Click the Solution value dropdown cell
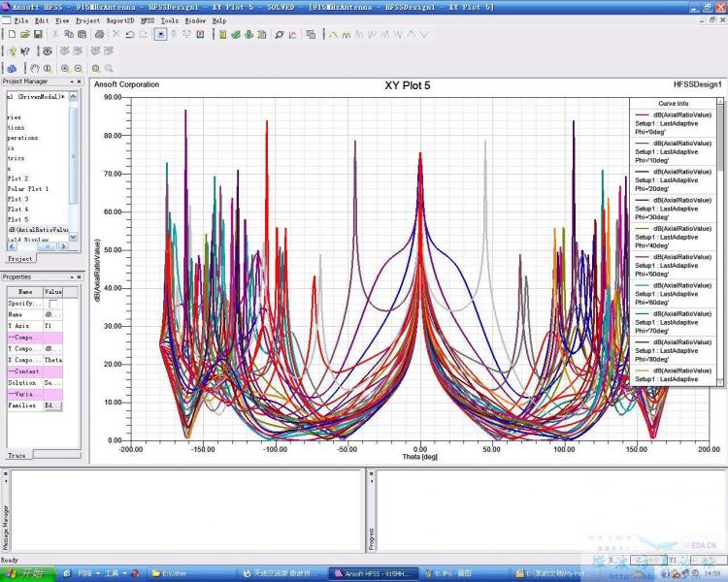 point(52,382)
